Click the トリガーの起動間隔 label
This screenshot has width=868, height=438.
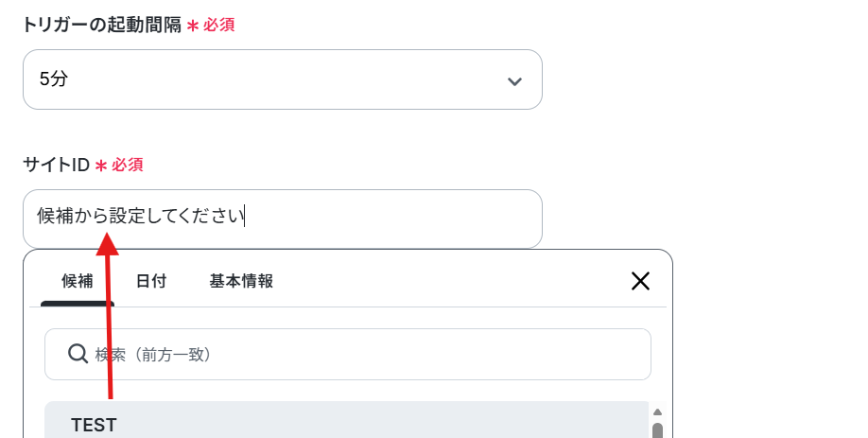click(102, 25)
